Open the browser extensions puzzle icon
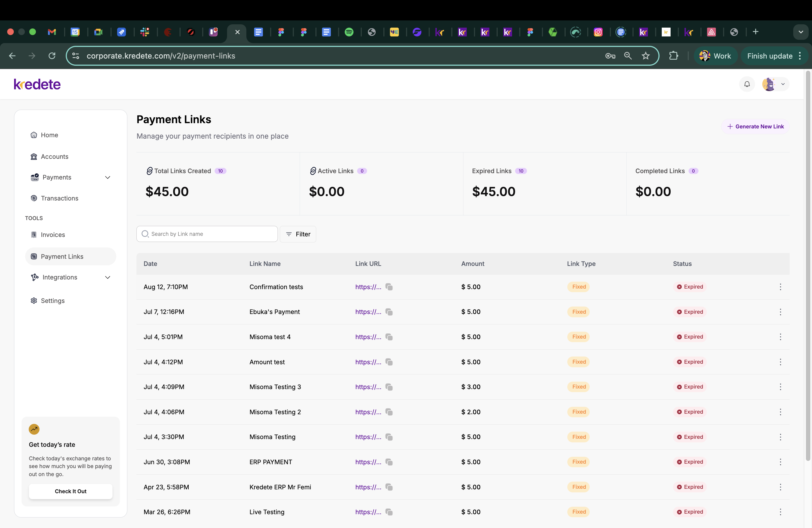This screenshot has width=812, height=528. pos(674,56)
